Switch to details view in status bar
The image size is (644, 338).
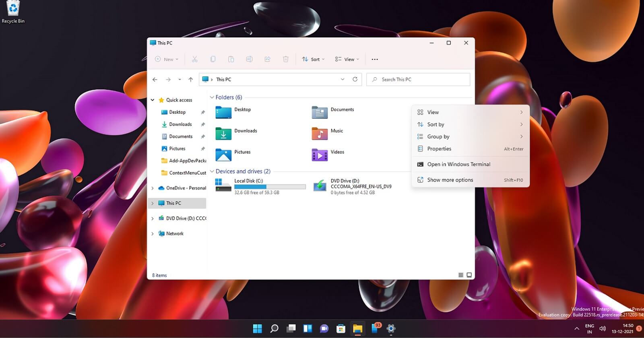pyautogui.click(x=460, y=275)
